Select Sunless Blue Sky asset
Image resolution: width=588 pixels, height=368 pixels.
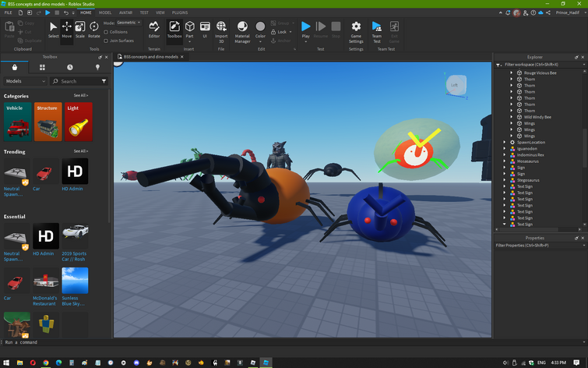pyautogui.click(x=75, y=287)
